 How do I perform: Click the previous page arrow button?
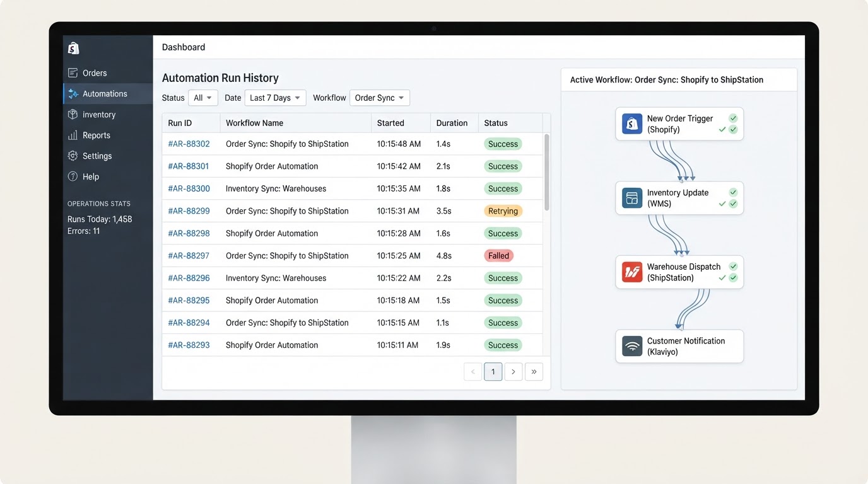[x=473, y=372]
